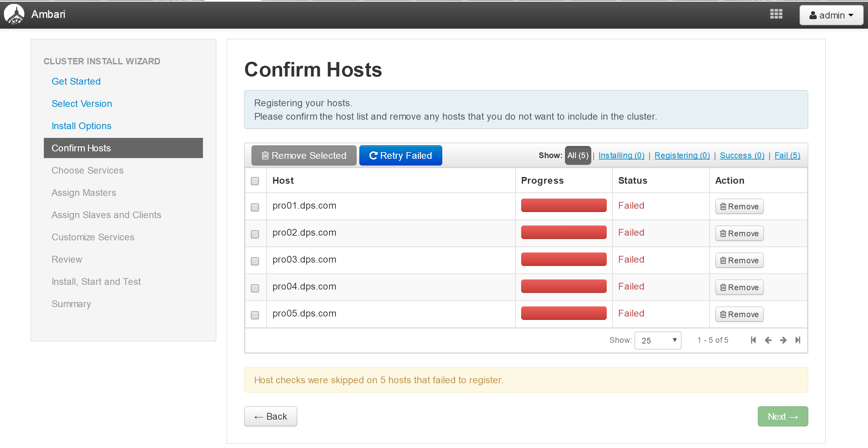Click the red progress bar for pro04.dps.com
Viewport: 868px width, 448px height.
coord(564,286)
